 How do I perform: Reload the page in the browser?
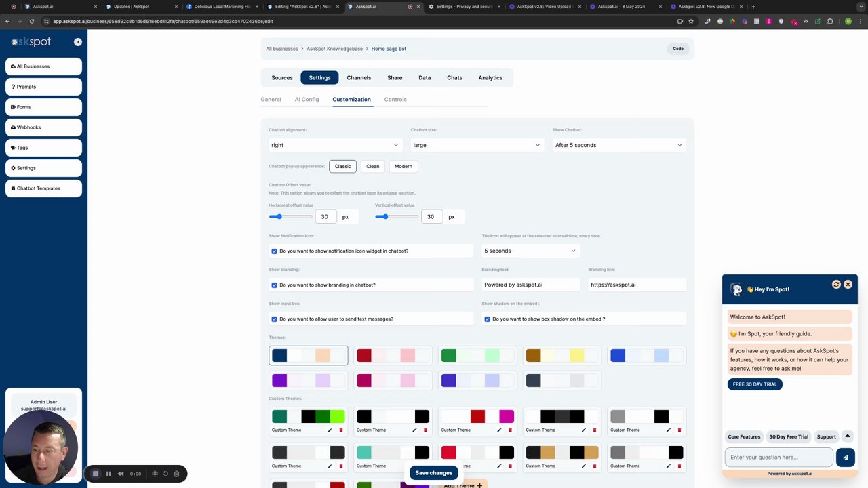[31, 21]
